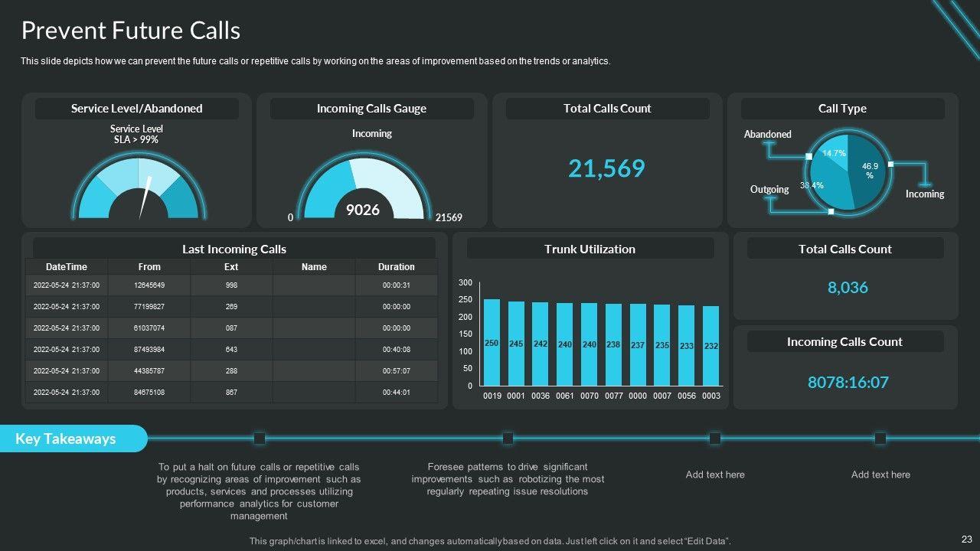Click the Service Level gauge needle
The width and height of the screenshot is (980, 551).
tap(145, 196)
